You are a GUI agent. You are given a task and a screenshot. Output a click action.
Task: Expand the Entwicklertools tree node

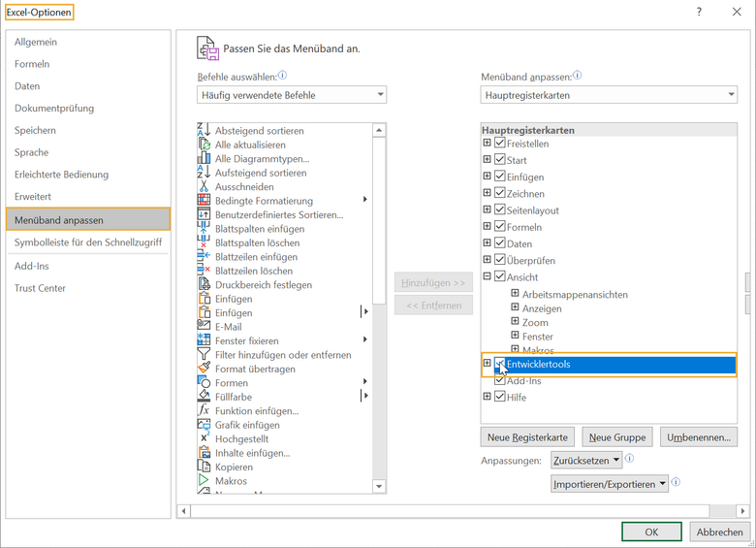point(487,363)
